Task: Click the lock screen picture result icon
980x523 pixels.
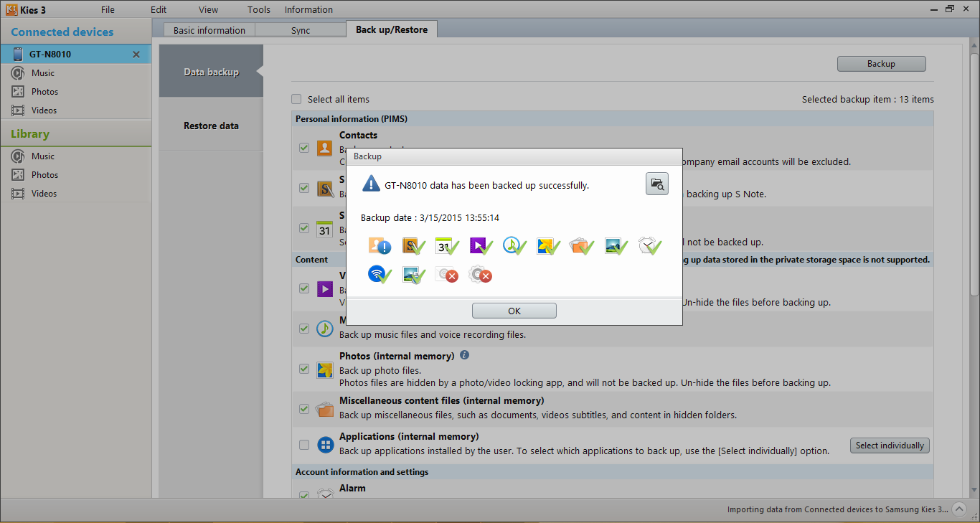Action: (x=414, y=274)
